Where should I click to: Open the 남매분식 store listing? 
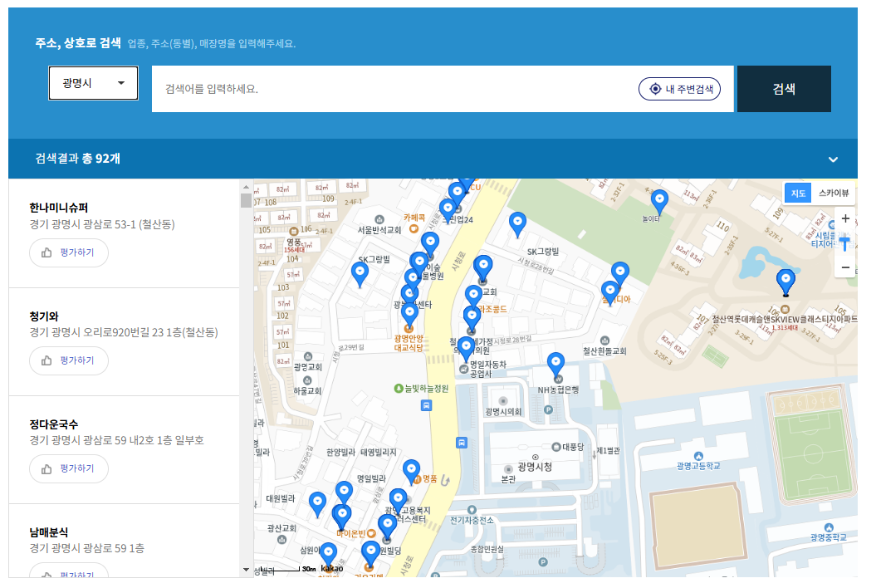49,532
